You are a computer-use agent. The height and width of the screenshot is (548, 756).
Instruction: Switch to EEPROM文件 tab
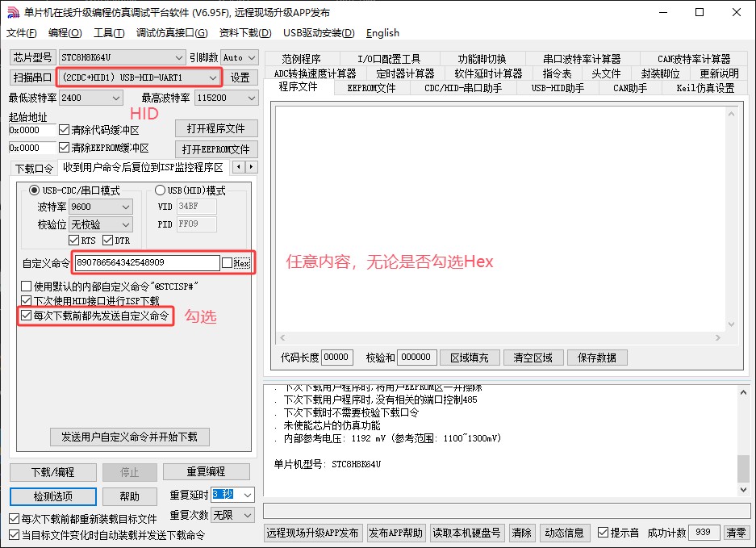pos(371,88)
